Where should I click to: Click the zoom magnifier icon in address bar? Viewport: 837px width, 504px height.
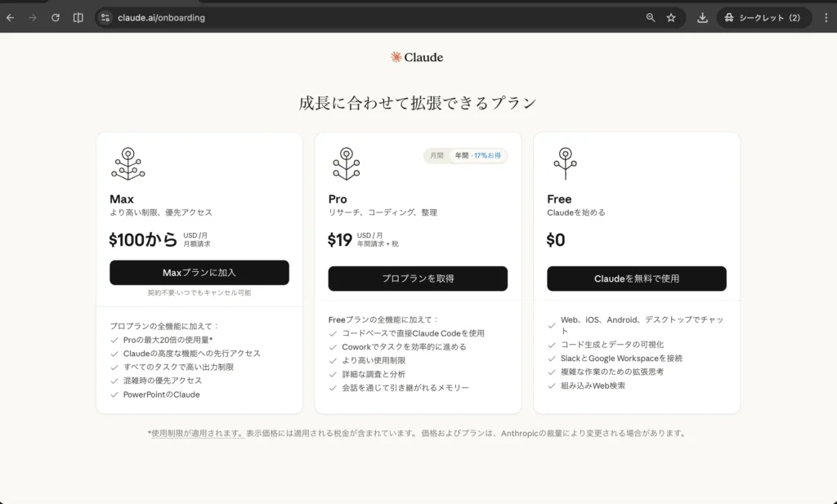tap(651, 17)
